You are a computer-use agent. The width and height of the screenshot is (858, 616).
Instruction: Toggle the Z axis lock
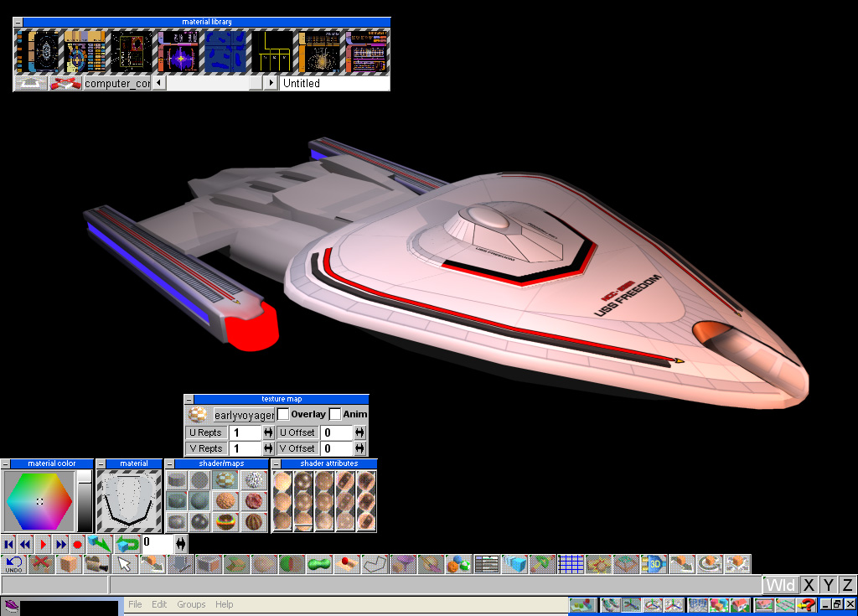[x=848, y=585]
